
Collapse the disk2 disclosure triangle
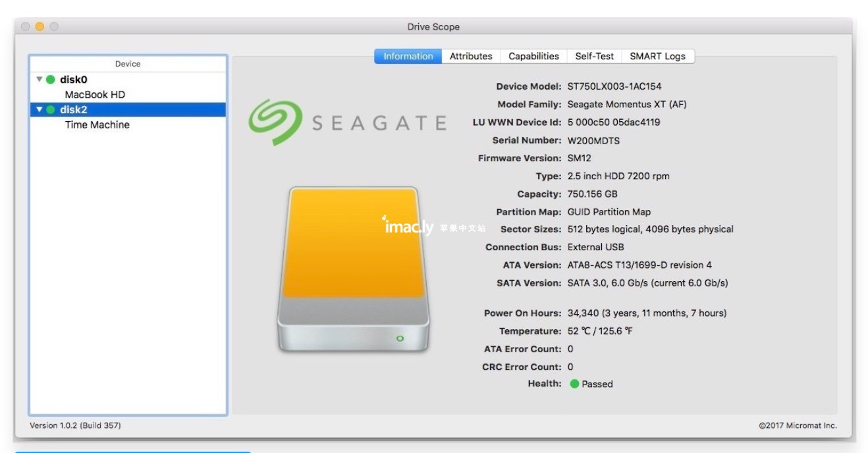point(40,110)
